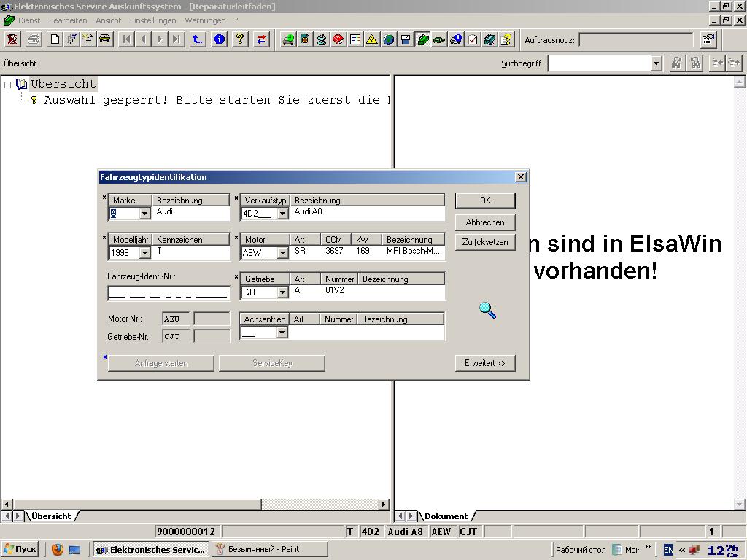This screenshot has height=560, width=747.
Task: Open the Marke dropdown
Action: pos(145,214)
